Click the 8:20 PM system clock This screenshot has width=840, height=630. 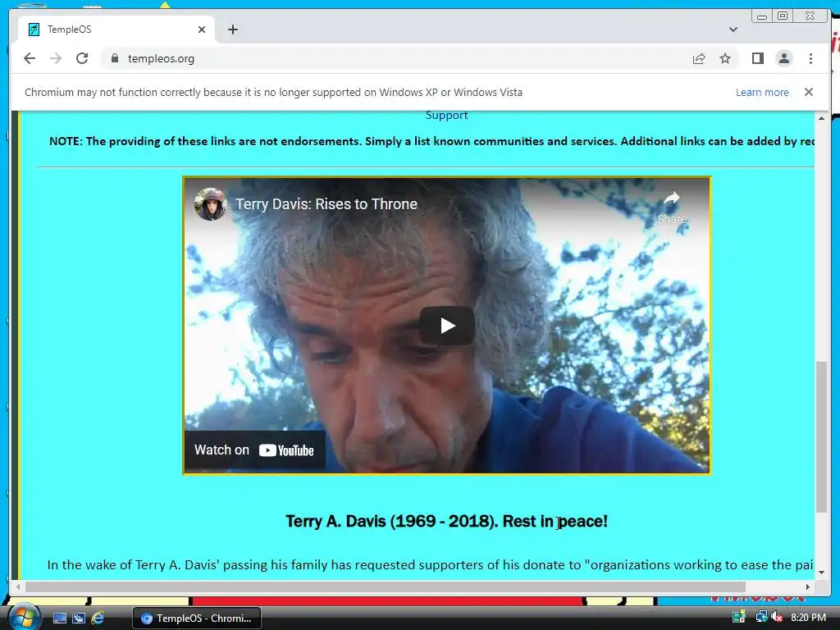[x=808, y=617]
